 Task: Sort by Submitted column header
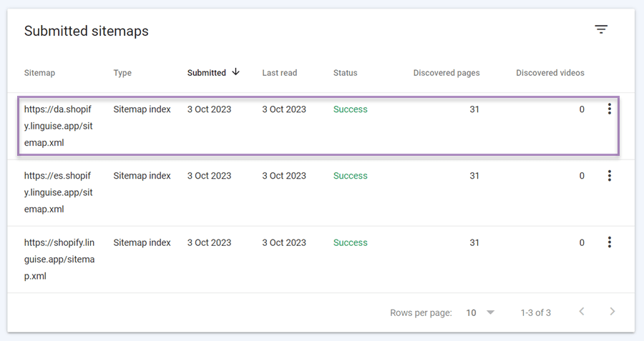point(207,73)
